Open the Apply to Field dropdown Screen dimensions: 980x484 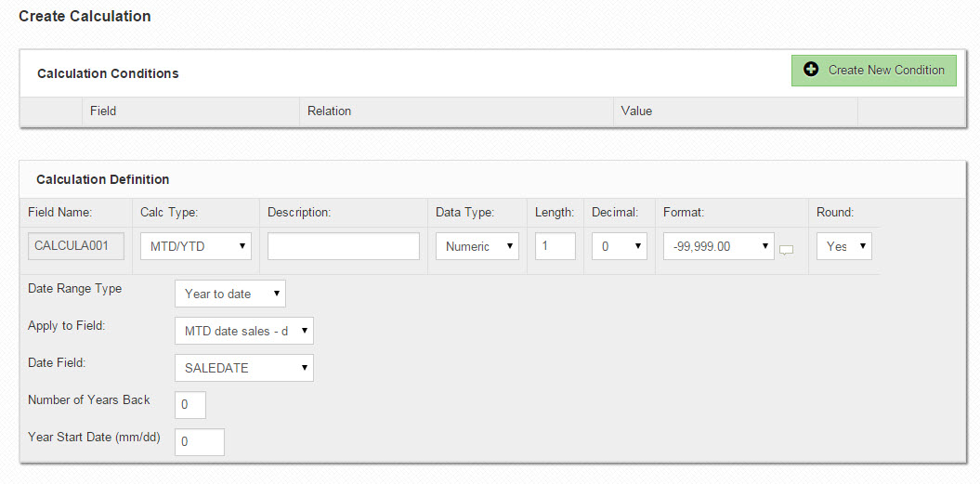click(x=243, y=331)
